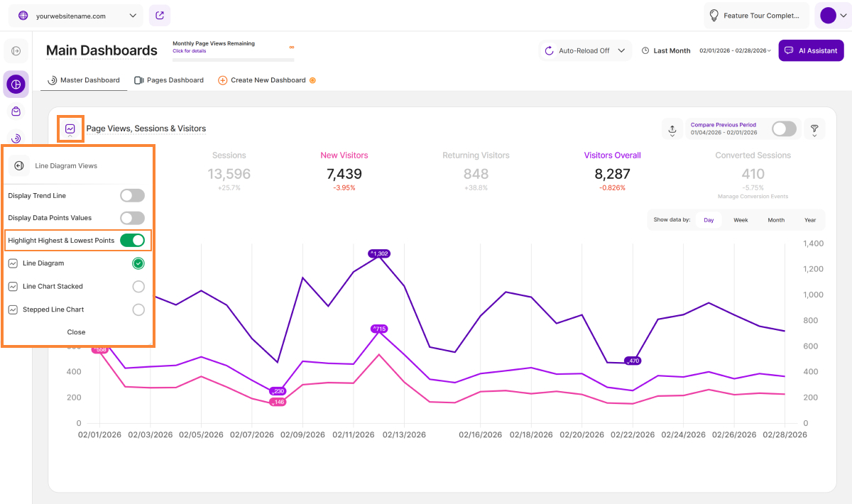The height and width of the screenshot is (504, 852).
Task: Click the chart type line diagram icon
Action: pos(70,128)
